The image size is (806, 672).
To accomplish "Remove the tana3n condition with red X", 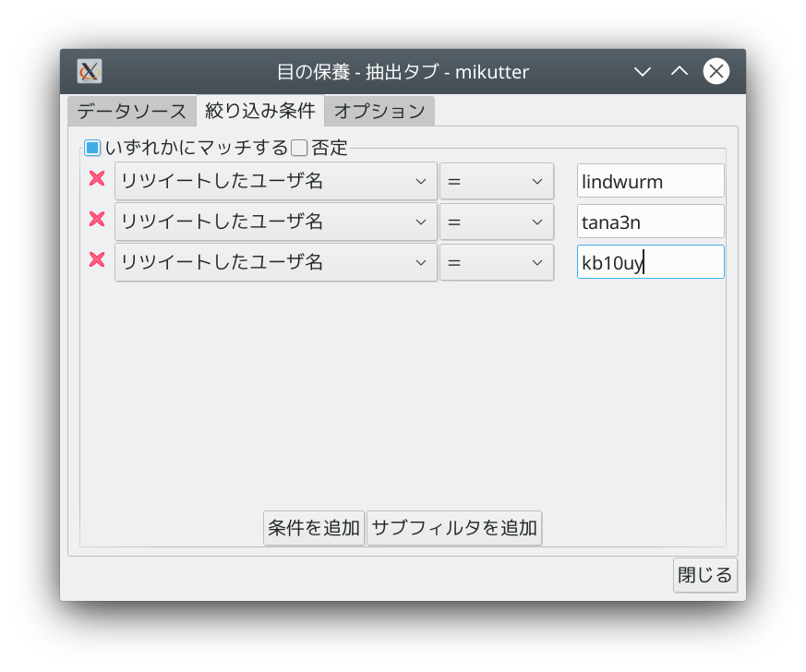I will coord(97,220).
